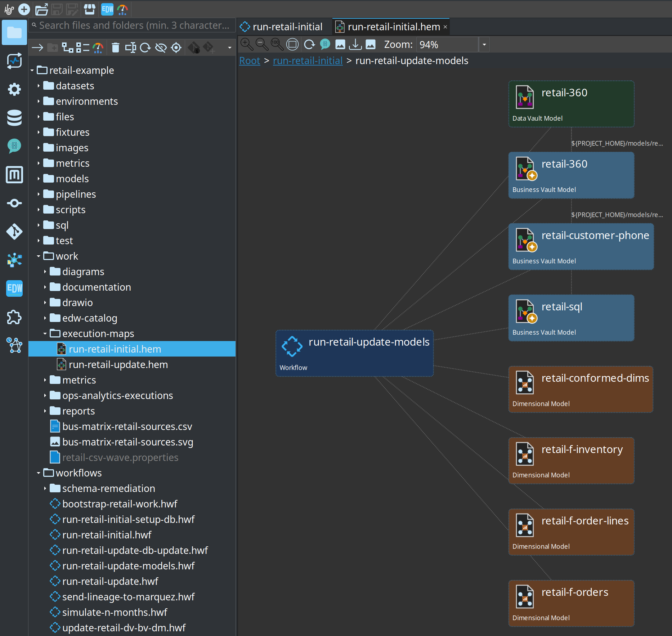Click the run-retail-update-models Workflow node
Screen dimensions: 672x636
tap(354, 353)
